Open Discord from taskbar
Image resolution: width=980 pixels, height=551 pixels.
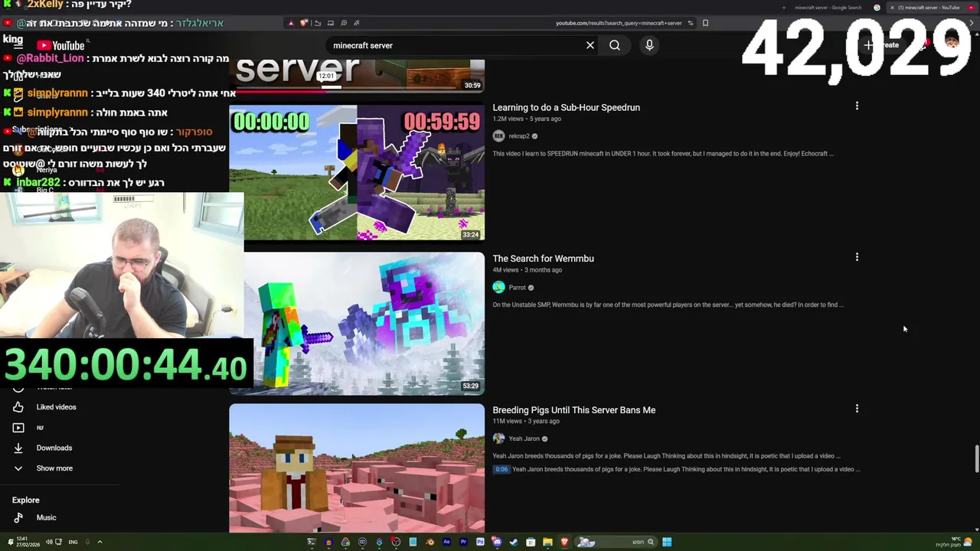pyautogui.click(x=497, y=542)
